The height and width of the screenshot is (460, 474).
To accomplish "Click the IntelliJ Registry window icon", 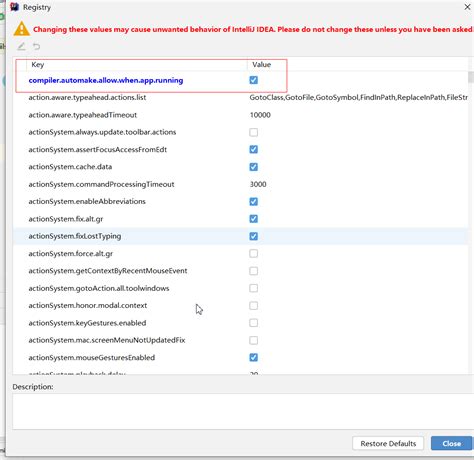I will pos(14,7).
